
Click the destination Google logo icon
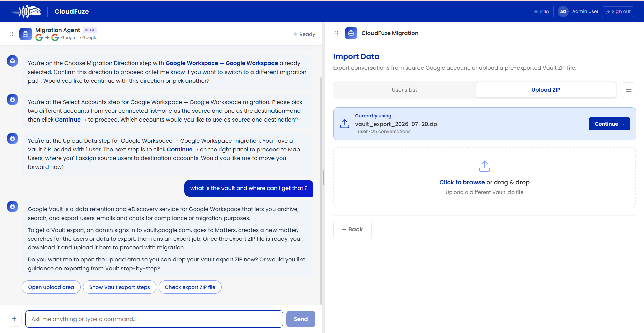pos(55,38)
